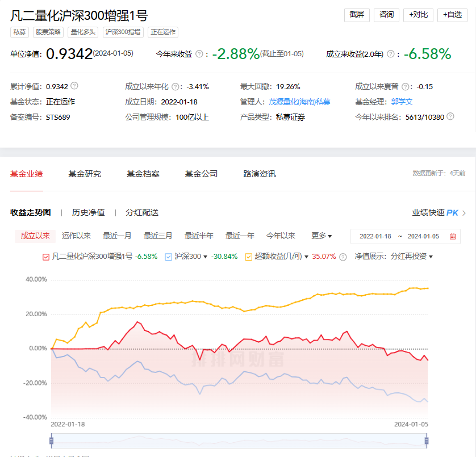This screenshot has width=476, height=457.
Task: Click the 数据更新于: 4天前 text
Action: coord(439,173)
